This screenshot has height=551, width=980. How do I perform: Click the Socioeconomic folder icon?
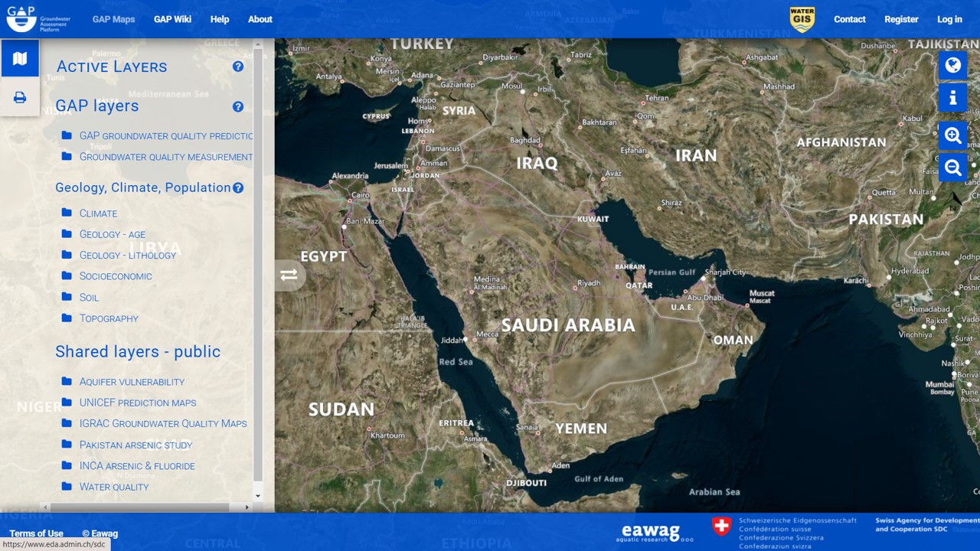(x=67, y=275)
